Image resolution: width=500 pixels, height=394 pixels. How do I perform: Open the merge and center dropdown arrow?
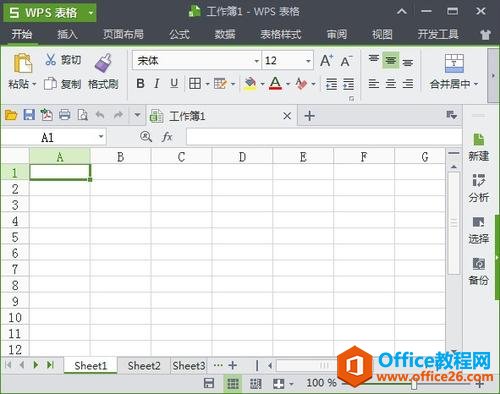pos(476,84)
